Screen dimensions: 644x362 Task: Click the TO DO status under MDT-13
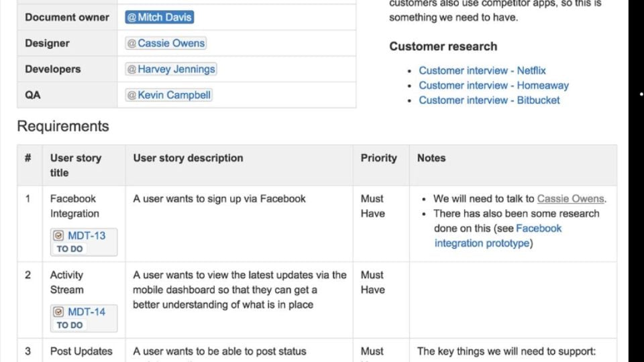pos(69,249)
